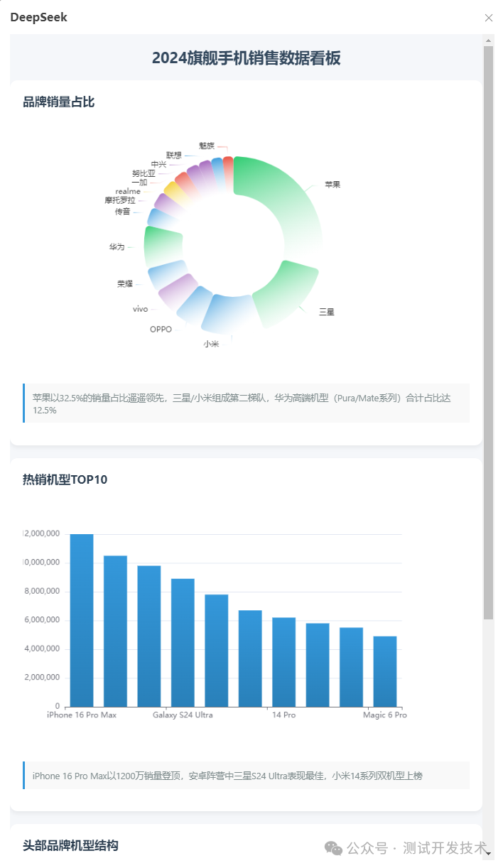Click the 热销机型TOP10 section heading
This screenshot has height=868, width=503.
coord(65,479)
